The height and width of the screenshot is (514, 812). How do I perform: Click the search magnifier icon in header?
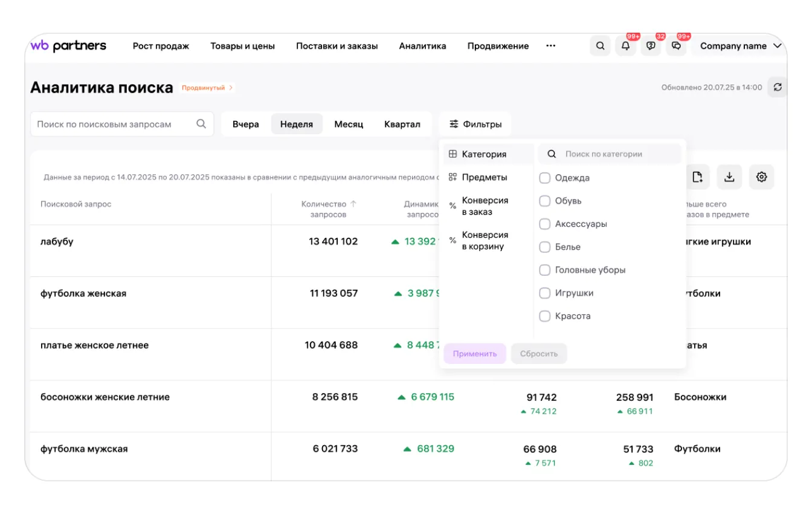(600, 46)
